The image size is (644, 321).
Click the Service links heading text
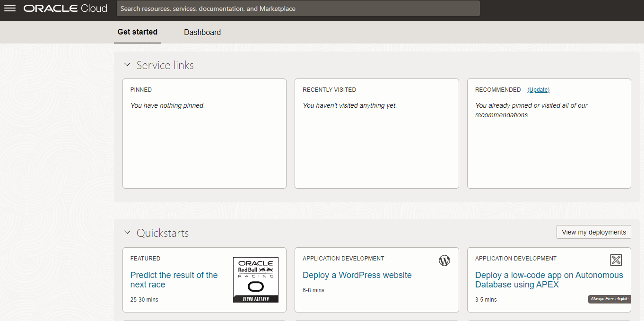(x=165, y=65)
